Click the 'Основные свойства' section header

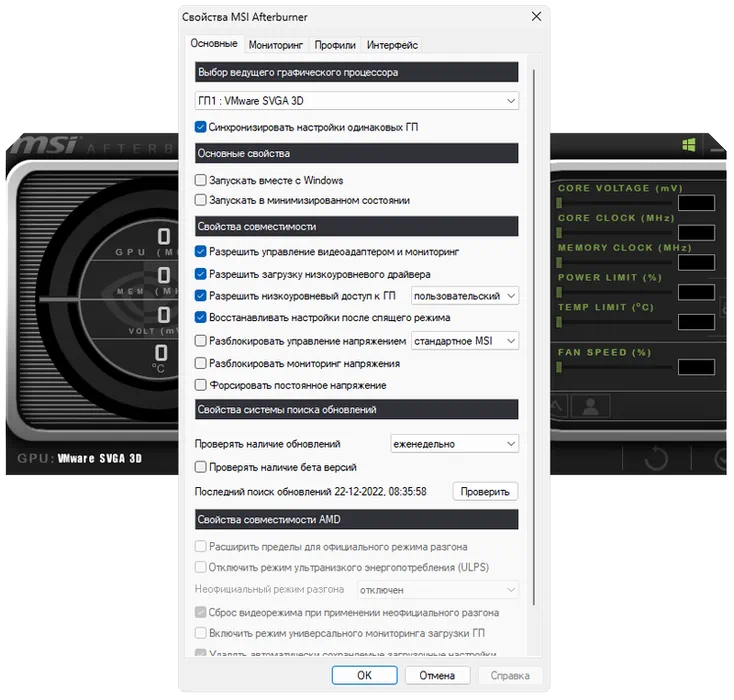pyautogui.click(x=357, y=153)
